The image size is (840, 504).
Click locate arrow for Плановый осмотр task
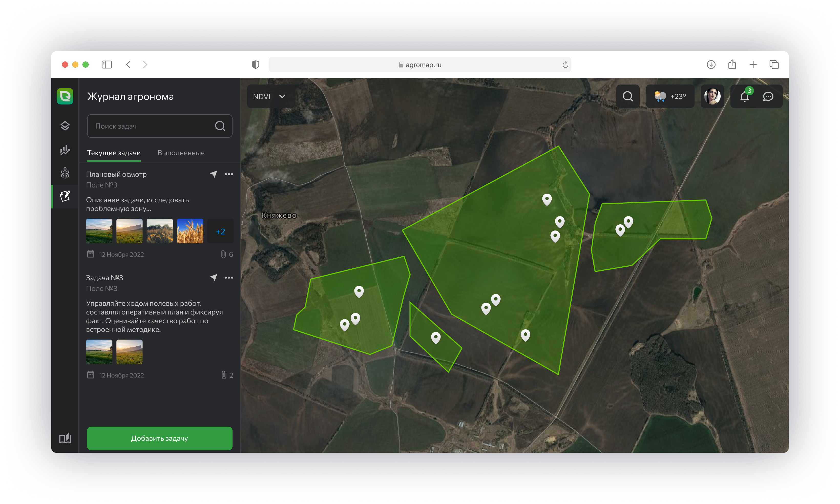click(x=214, y=174)
